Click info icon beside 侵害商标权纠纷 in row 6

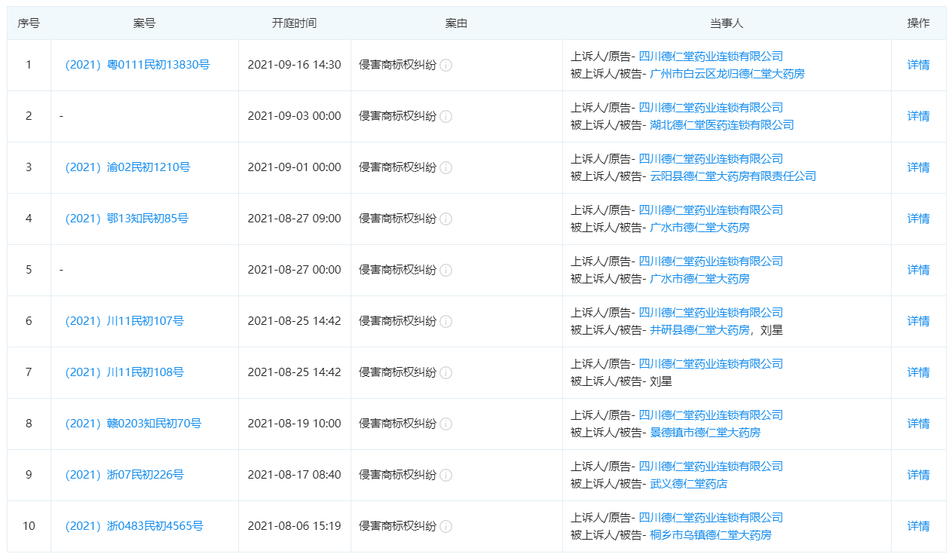pyautogui.click(x=445, y=321)
